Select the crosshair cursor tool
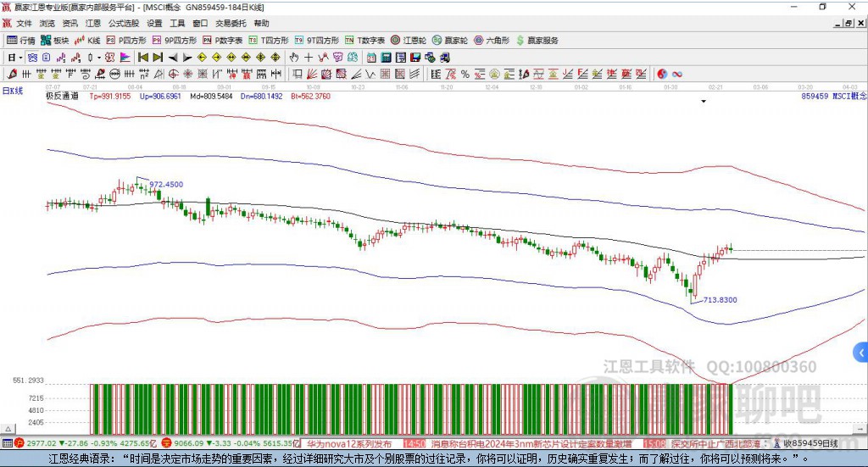Viewport: 868px width, 467px height. (x=309, y=58)
